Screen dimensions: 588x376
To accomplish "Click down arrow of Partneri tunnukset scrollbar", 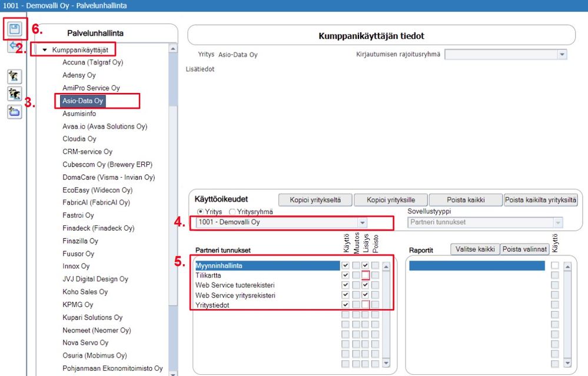I will 386,363.
